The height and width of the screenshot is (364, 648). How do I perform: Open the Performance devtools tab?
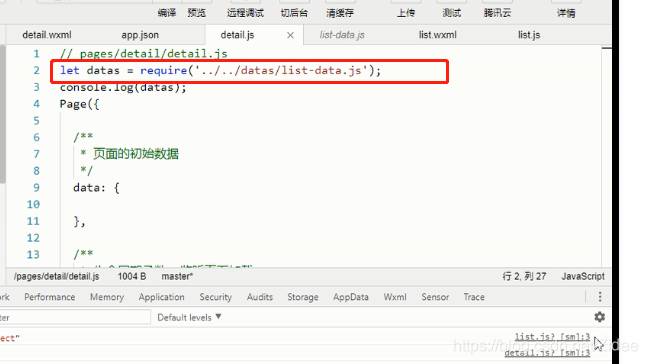(50, 297)
